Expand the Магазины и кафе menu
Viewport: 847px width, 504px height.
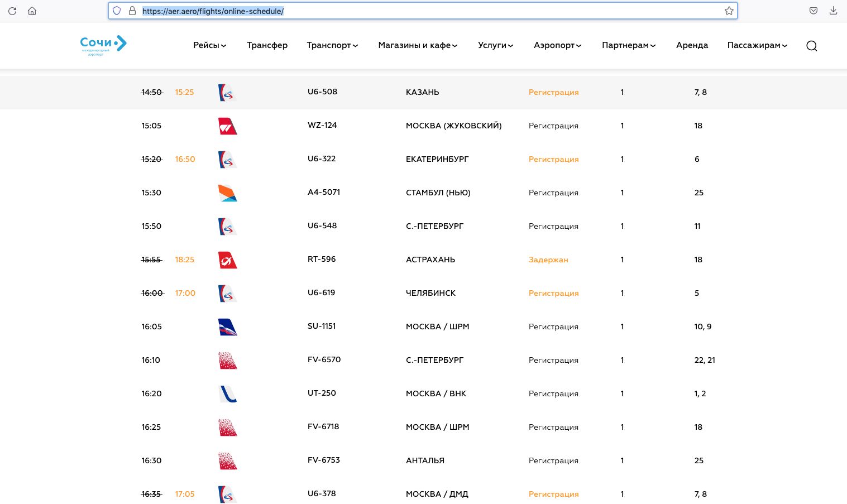click(x=418, y=45)
